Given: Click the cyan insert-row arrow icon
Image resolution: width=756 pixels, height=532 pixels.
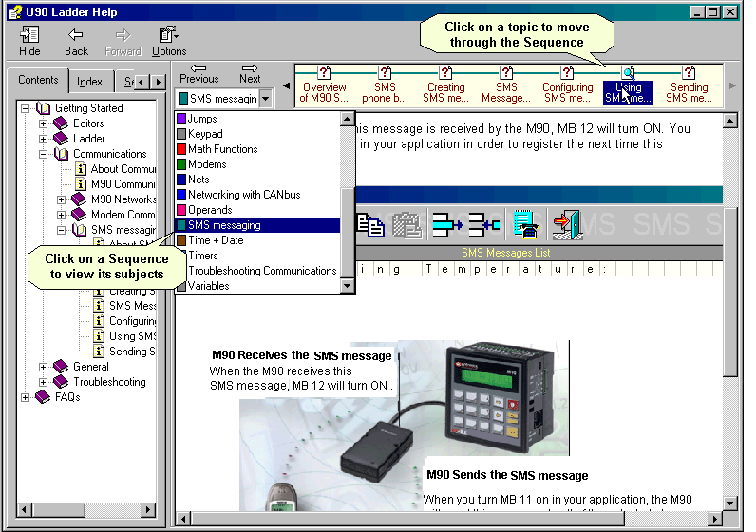Looking at the screenshot, I should 447,225.
